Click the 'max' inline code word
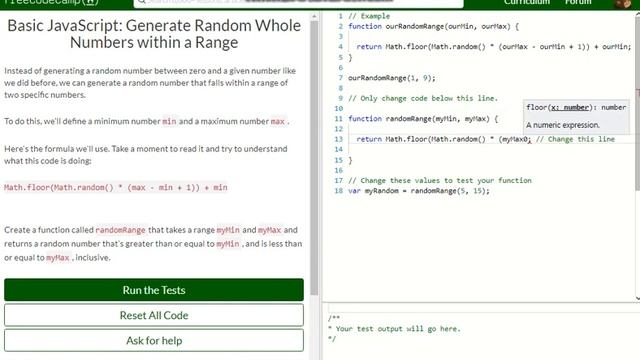The height and width of the screenshot is (360, 640). coord(278,121)
